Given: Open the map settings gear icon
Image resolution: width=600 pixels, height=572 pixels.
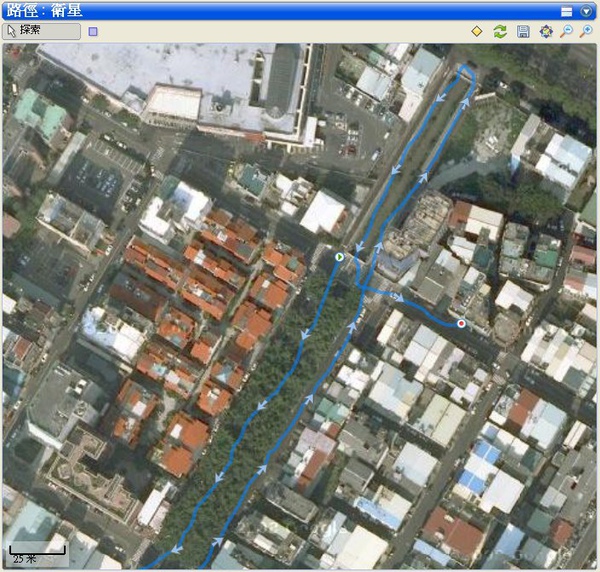Looking at the screenshot, I should pyautogui.click(x=546, y=31).
